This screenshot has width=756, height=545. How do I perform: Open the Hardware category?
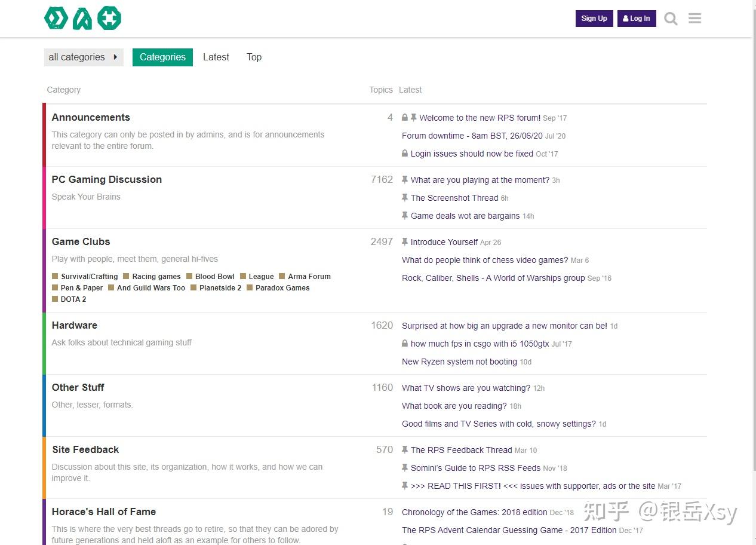74,325
